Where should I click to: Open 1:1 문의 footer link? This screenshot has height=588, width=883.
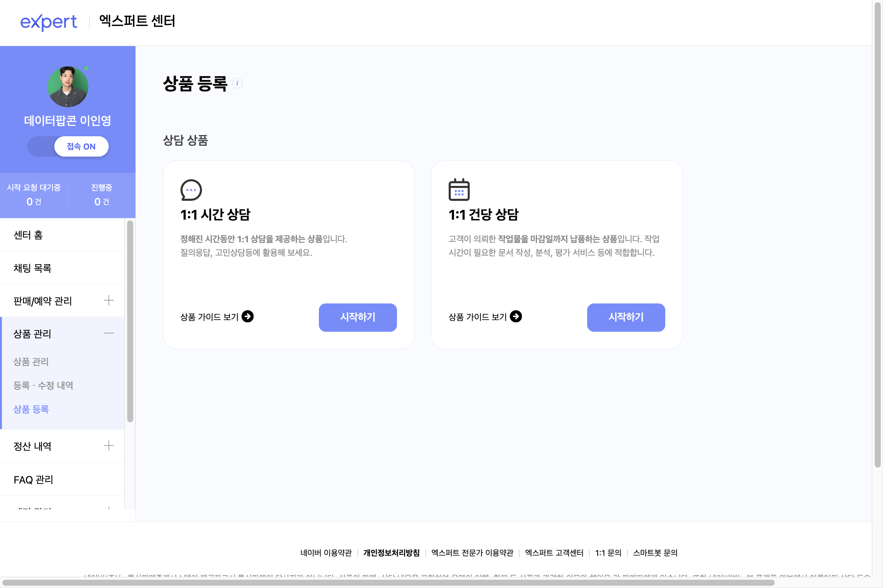[608, 553]
